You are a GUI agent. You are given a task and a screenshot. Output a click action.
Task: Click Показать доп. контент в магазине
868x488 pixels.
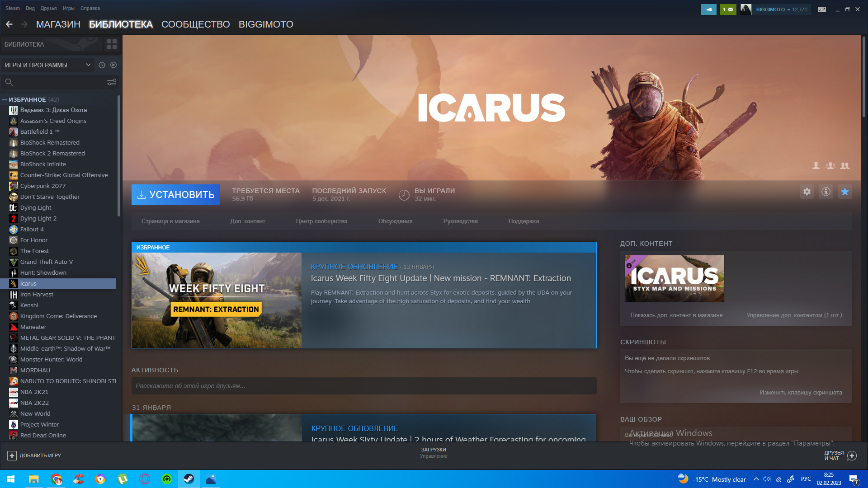click(x=676, y=315)
